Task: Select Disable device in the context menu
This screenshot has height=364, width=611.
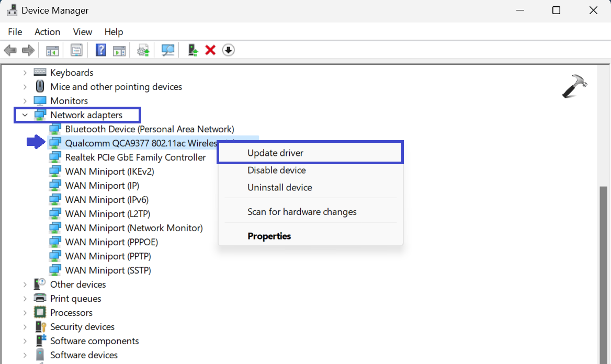Action: [x=276, y=170]
